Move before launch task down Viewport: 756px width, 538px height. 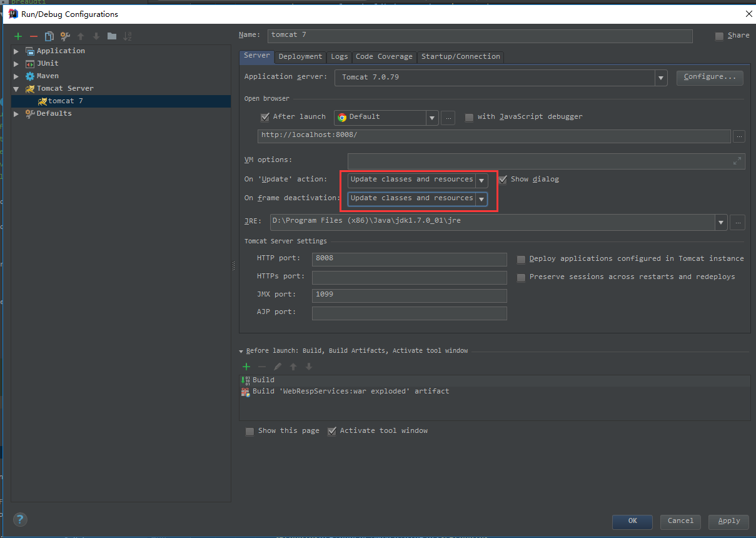click(x=309, y=367)
